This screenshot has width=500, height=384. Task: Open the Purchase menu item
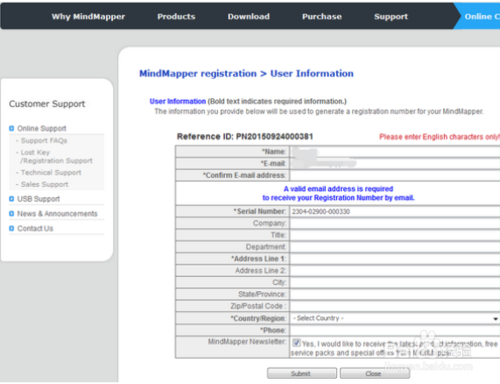click(x=322, y=17)
